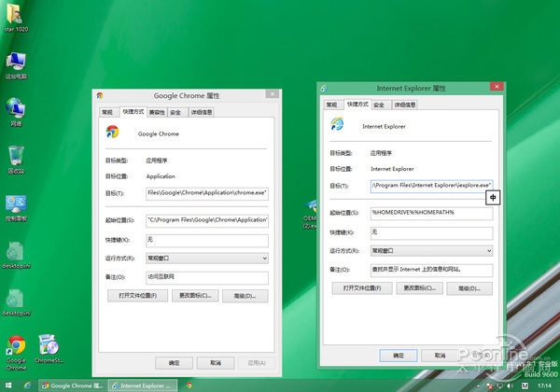
Task: Click the 起始位置 field in the Chrome dialog
Action: pyautogui.click(x=207, y=220)
